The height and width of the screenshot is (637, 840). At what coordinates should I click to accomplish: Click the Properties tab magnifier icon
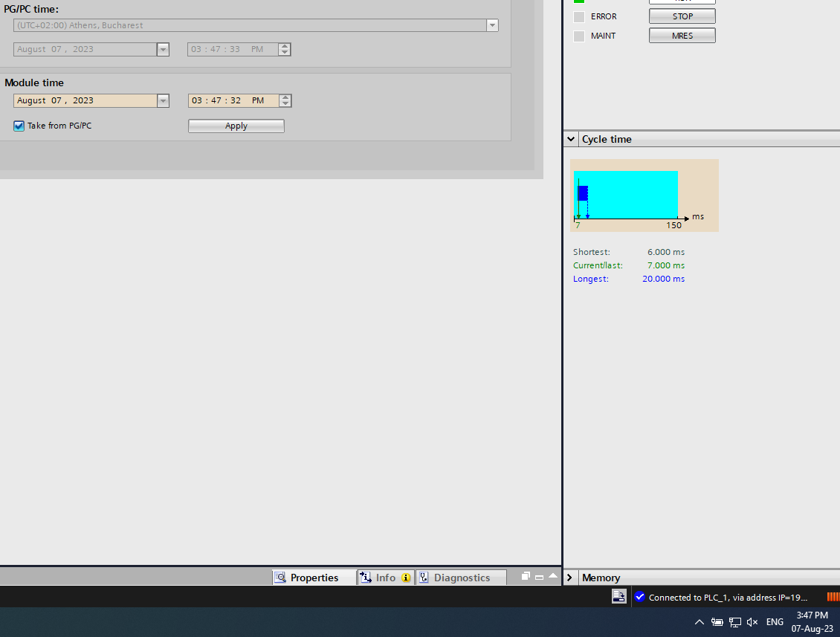point(280,578)
